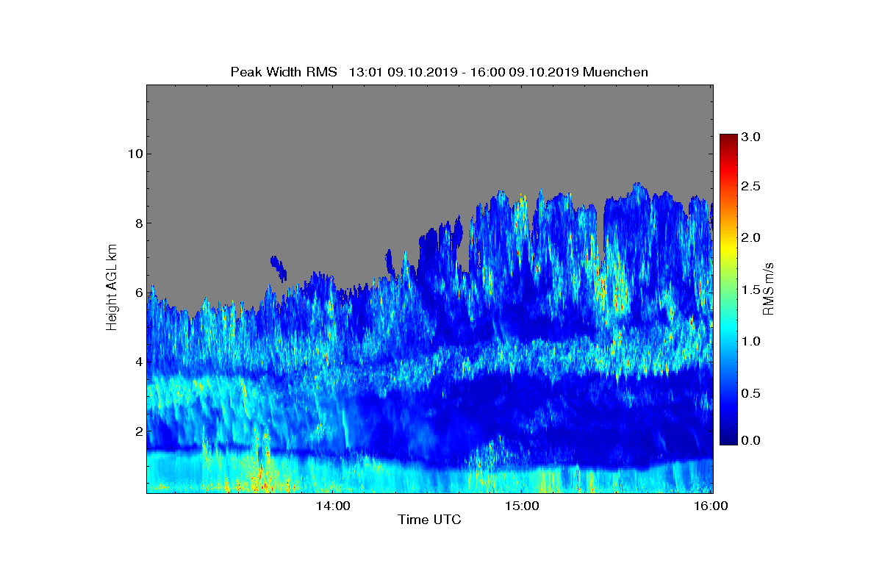Click the height axis label '2'

(x=138, y=431)
